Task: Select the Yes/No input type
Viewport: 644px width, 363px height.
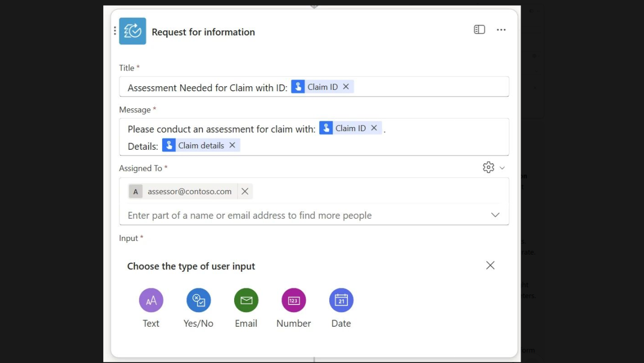Action: 198,300
